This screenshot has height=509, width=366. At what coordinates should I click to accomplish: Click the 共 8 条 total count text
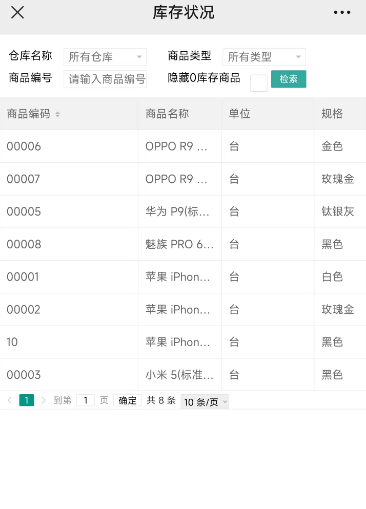[x=161, y=400]
